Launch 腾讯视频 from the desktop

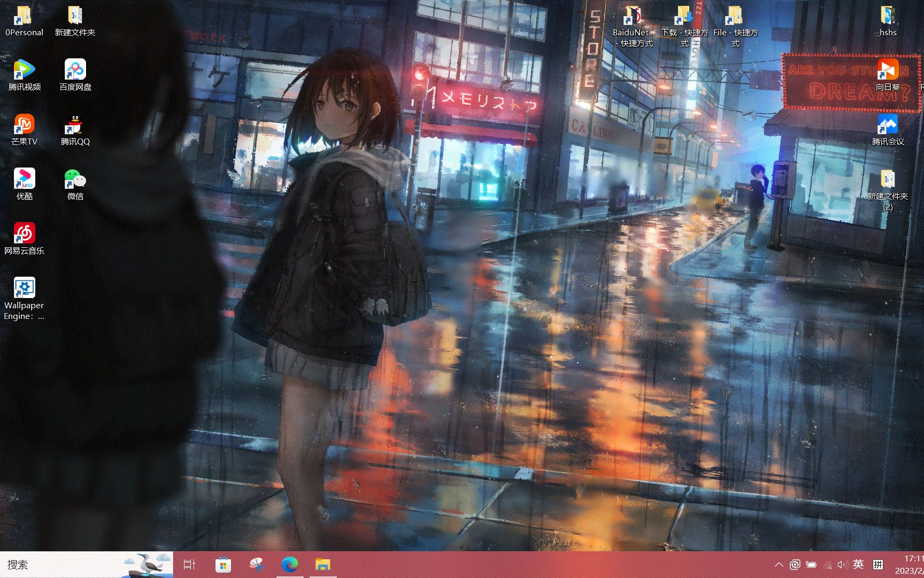[x=24, y=75]
